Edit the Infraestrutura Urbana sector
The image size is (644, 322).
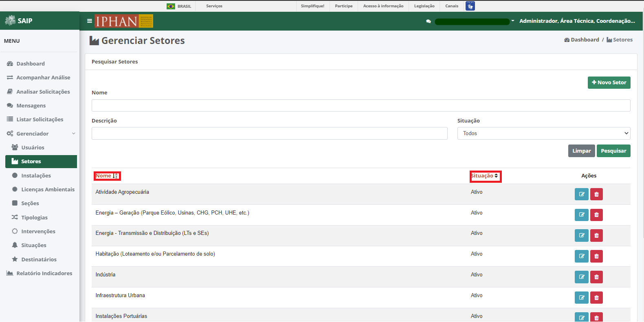581,298
